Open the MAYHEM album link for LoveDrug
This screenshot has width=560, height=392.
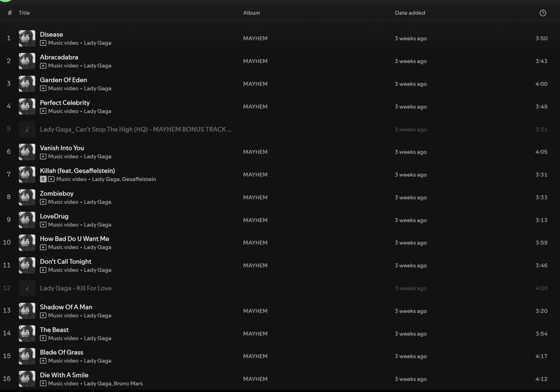click(x=255, y=220)
